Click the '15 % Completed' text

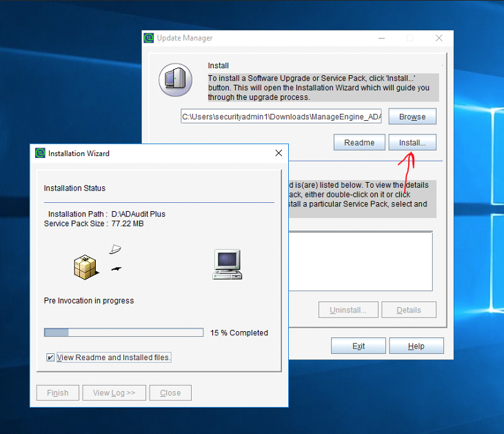pos(239,333)
